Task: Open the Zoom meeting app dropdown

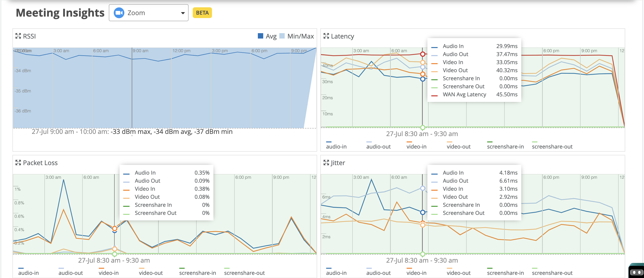Action: [x=149, y=13]
